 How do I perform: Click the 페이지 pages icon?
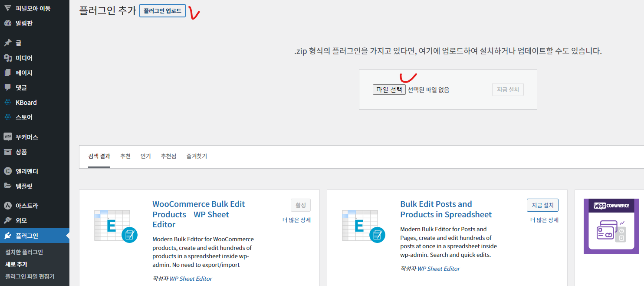pos(7,73)
